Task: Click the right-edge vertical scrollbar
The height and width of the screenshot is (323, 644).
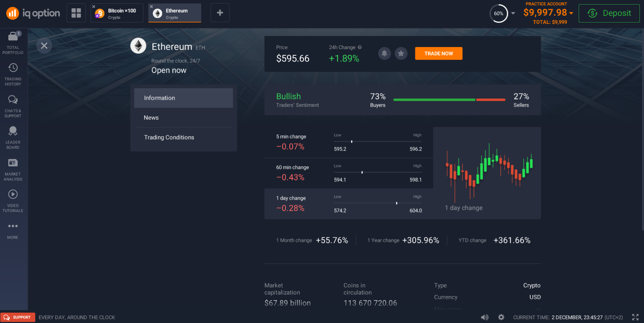Action: [x=643, y=130]
